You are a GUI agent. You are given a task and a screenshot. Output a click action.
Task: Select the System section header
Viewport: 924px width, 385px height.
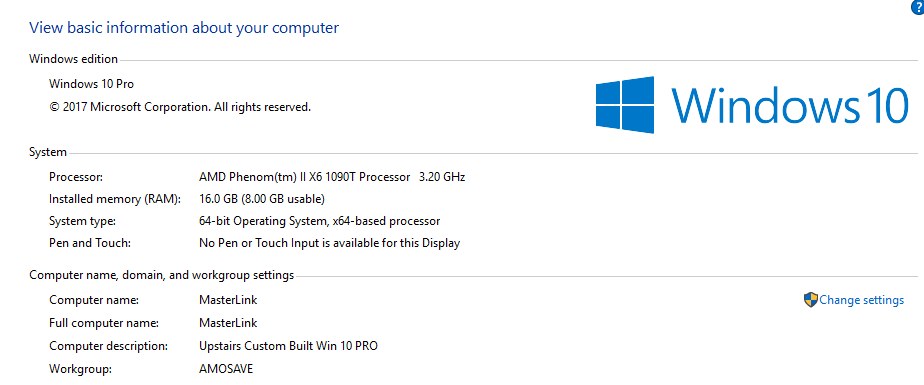tap(48, 152)
